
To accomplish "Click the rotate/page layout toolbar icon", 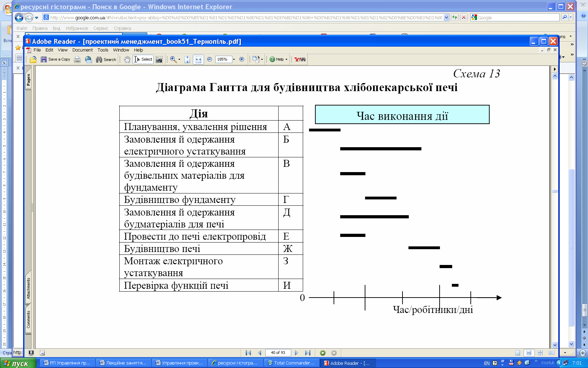I will click(x=256, y=59).
